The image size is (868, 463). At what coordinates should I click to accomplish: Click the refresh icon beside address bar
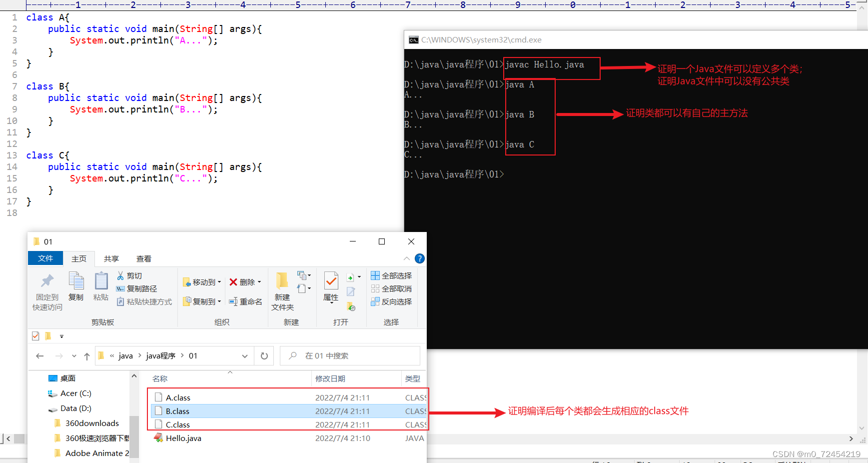click(x=264, y=356)
